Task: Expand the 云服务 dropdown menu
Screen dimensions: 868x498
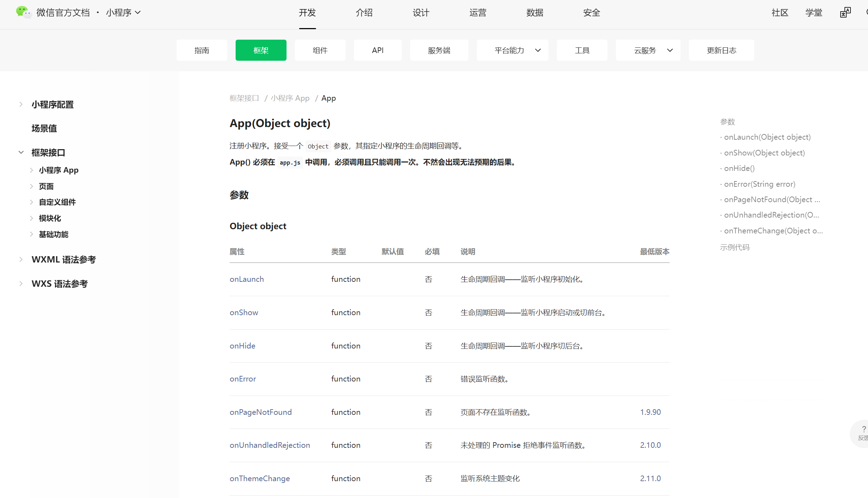Action: (647, 50)
